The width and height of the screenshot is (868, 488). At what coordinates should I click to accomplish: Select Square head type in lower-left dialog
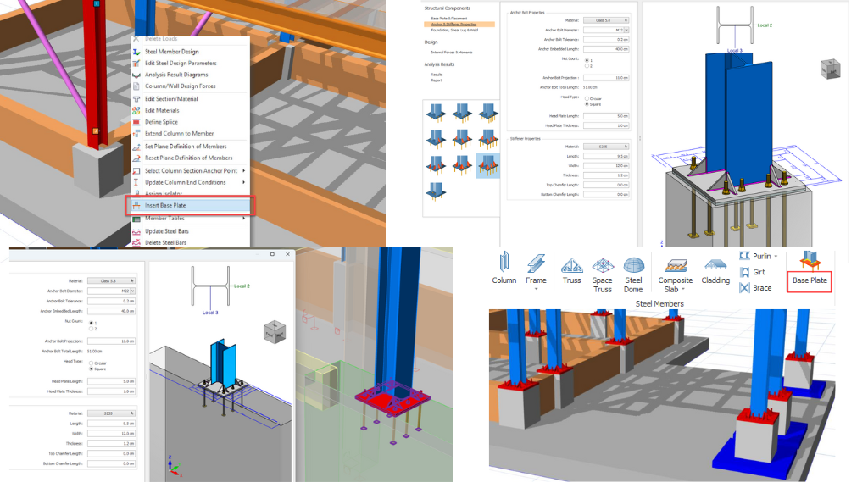coord(91,368)
